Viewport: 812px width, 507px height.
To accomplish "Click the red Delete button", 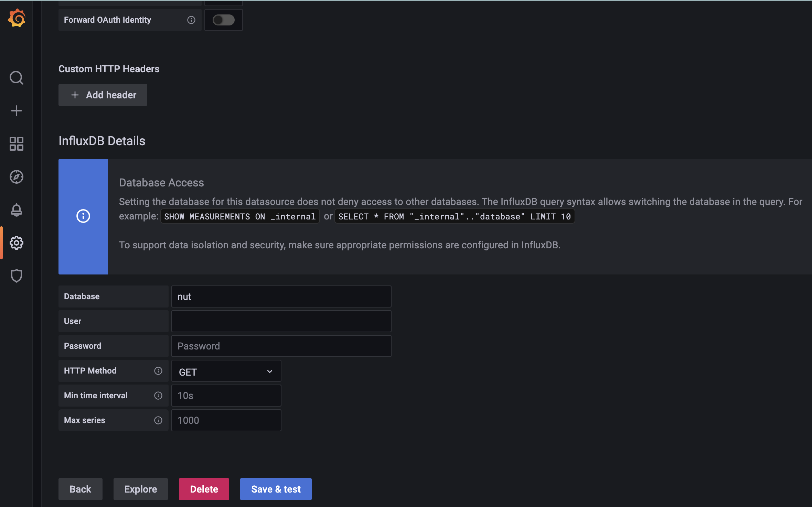I will [204, 489].
